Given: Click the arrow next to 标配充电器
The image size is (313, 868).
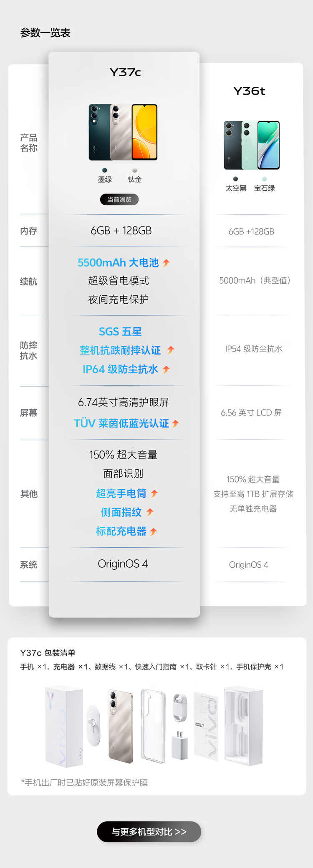Looking at the screenshot, I should [154, 531].
